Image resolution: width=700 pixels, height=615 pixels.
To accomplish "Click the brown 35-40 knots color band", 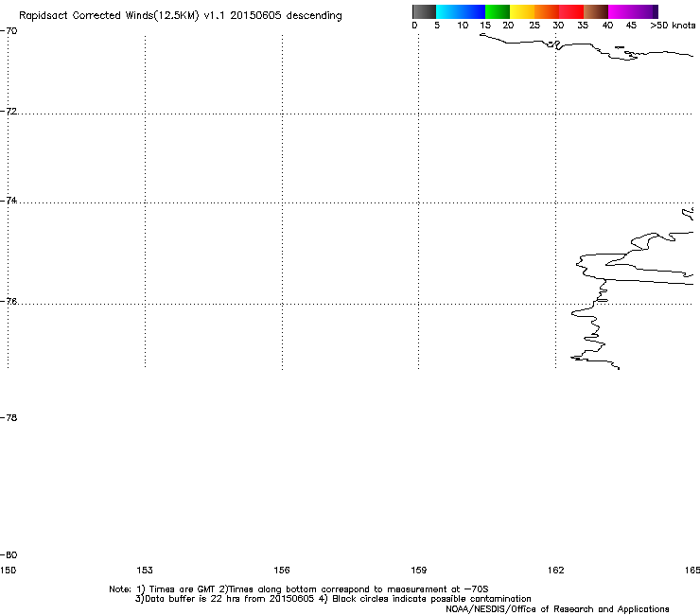I will (x=596, y=11).
